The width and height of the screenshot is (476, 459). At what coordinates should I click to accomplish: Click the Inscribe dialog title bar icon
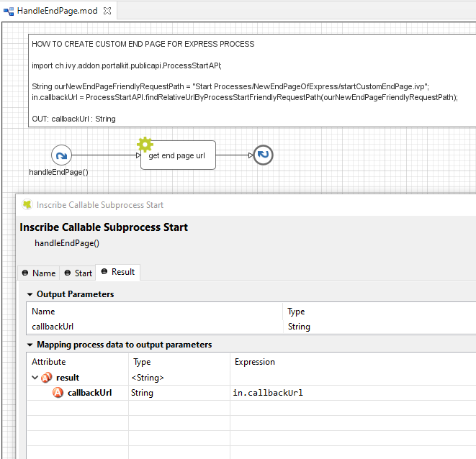point(27,204)
